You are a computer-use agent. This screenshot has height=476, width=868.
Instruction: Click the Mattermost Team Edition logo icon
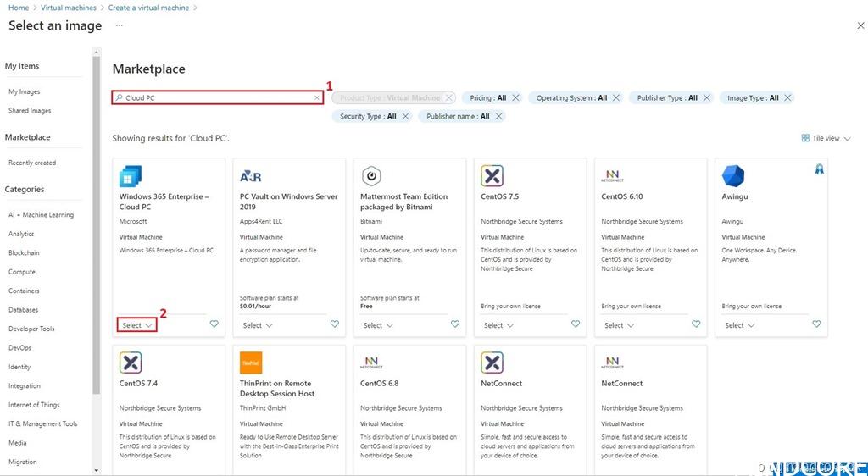point(371,176)
